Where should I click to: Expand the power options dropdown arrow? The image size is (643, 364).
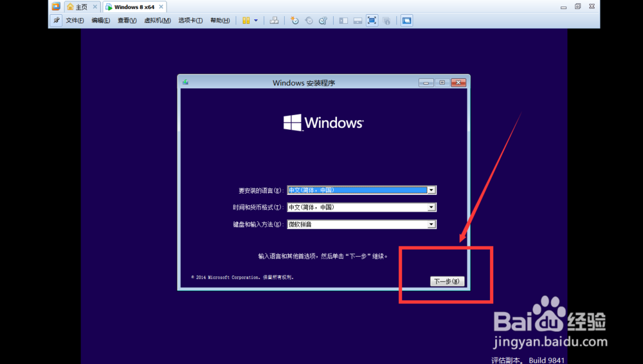click(256, 21)
